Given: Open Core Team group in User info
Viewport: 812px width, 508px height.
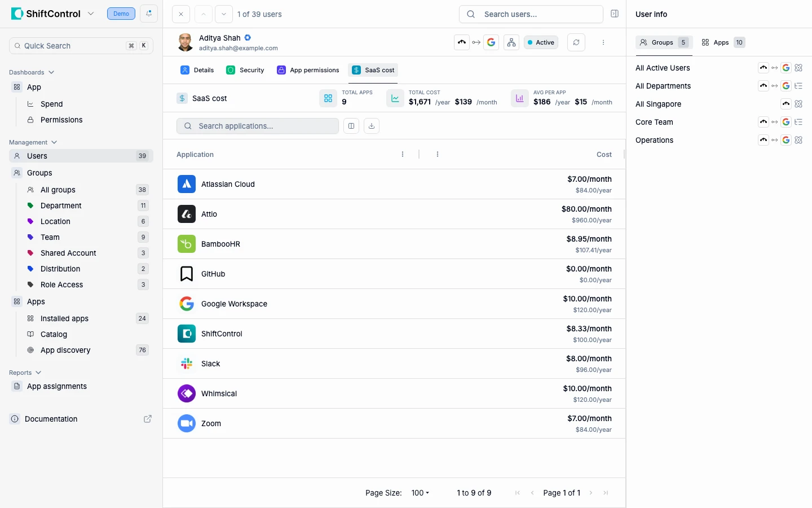Looking at the screenshot, I should [x=654, y=122].
